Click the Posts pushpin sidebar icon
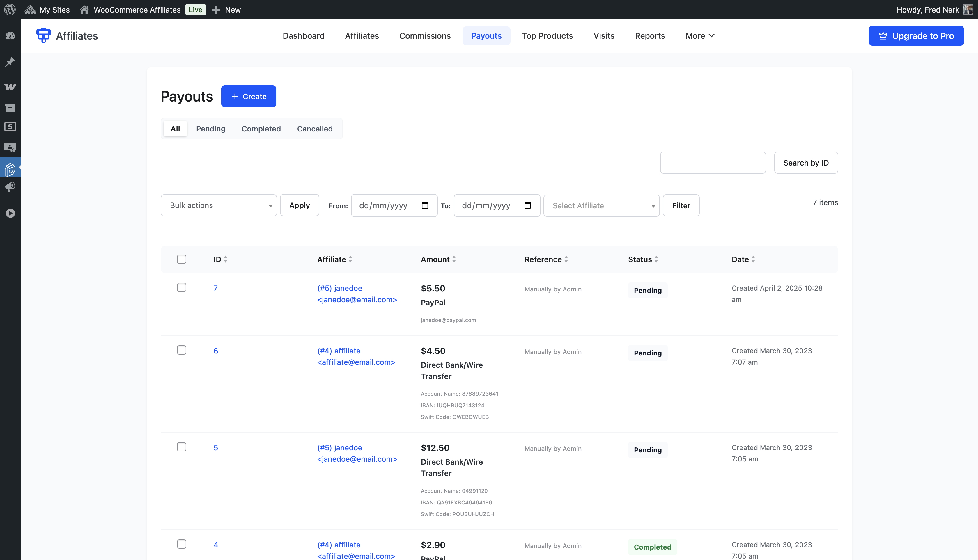978x560 pixels. click(x=10, y=62)
